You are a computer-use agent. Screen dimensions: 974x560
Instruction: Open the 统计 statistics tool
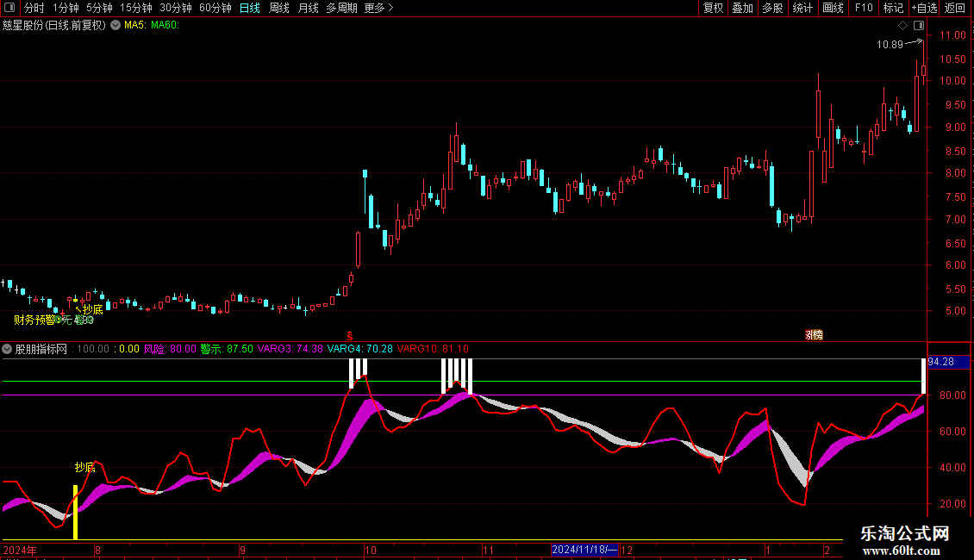[802, 8]
